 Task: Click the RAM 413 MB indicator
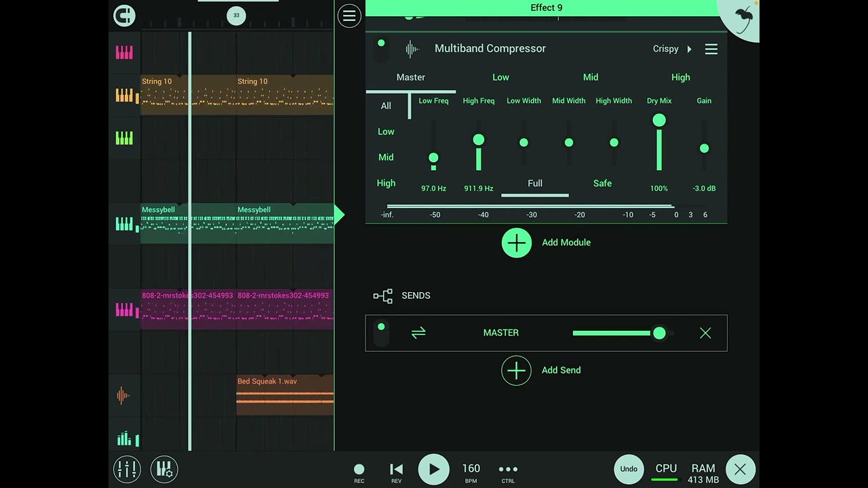click(x=703, y=473)
